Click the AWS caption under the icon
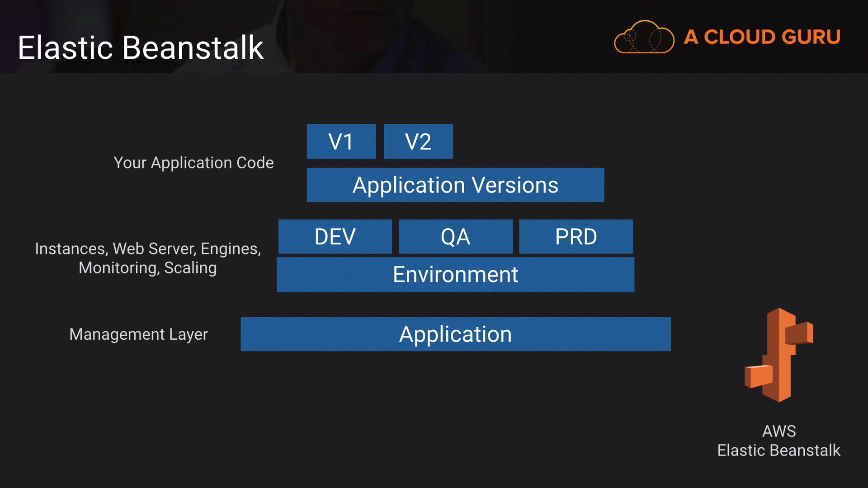The width and height of the screenshot is (868, 488). pos(778,431)
